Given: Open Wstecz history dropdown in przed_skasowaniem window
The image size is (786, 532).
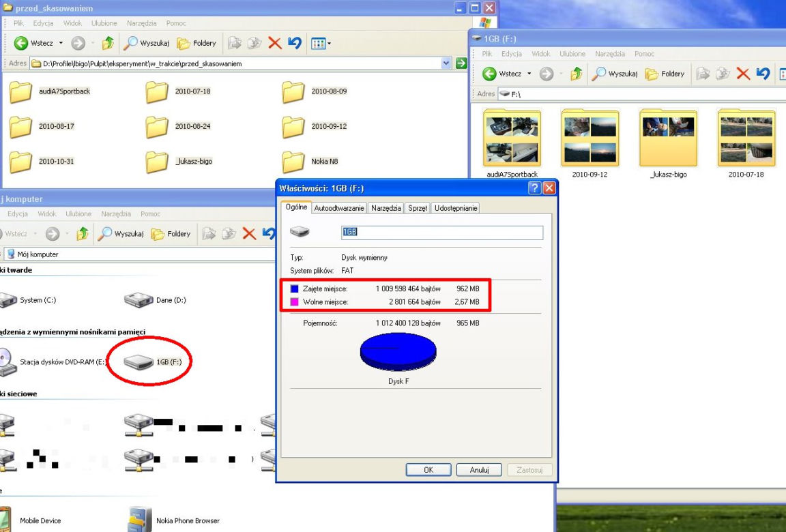Looking at the screenshot, I should coord(61,43).
